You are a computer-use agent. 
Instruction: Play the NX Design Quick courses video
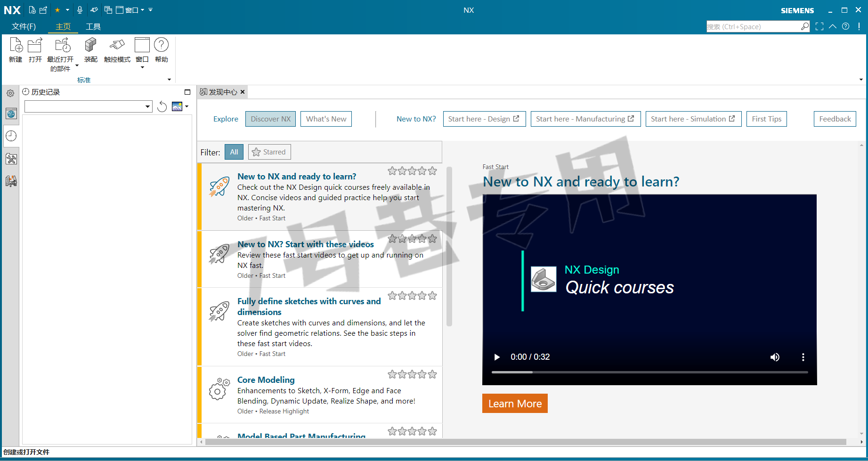tap(497, 357)
